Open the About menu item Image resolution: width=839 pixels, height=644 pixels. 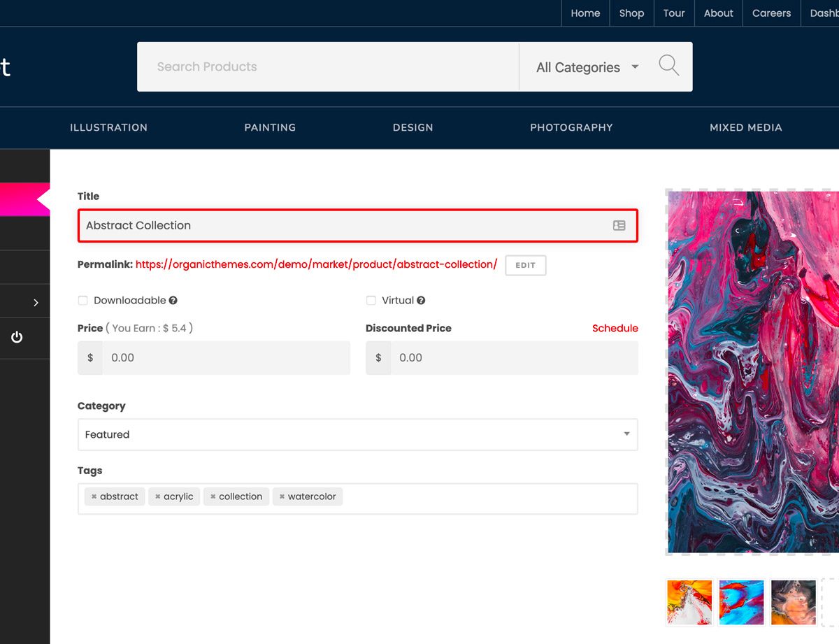tap(718, 13)
